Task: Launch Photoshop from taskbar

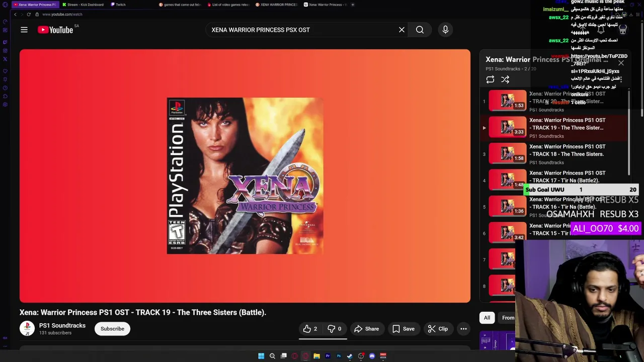Action: [339, 356]
